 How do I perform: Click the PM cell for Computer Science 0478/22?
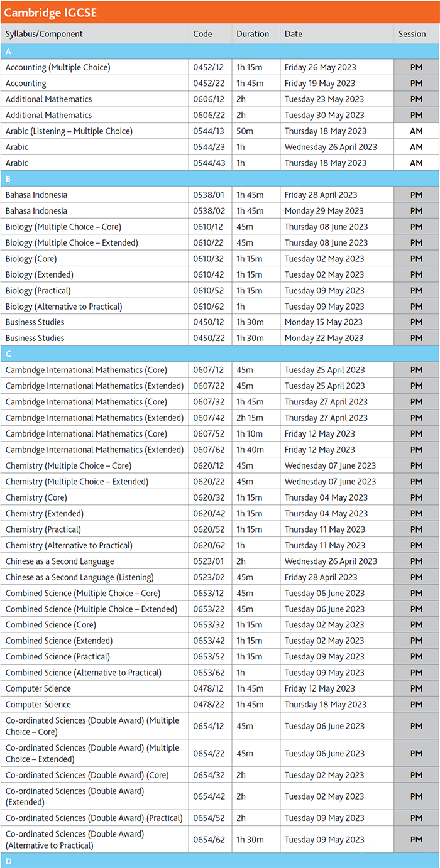pyautogui.click(x=416, y=705)
